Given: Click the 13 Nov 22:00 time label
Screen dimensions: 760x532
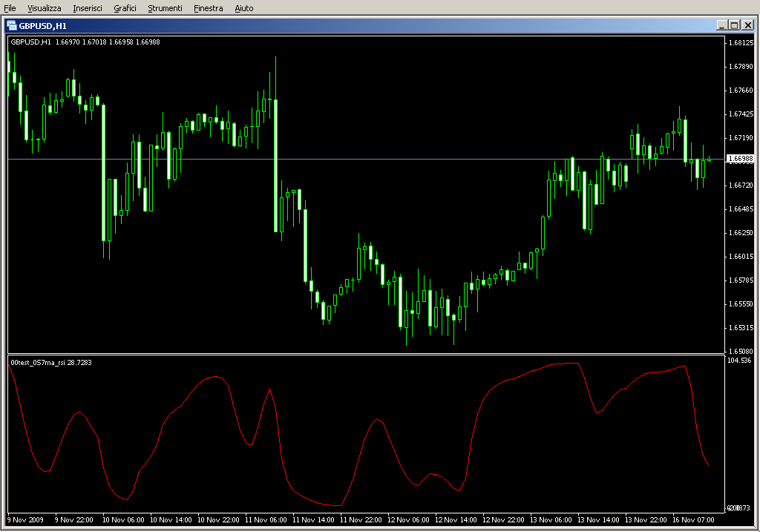Looking at the screenshot, I should click(646, 520).
